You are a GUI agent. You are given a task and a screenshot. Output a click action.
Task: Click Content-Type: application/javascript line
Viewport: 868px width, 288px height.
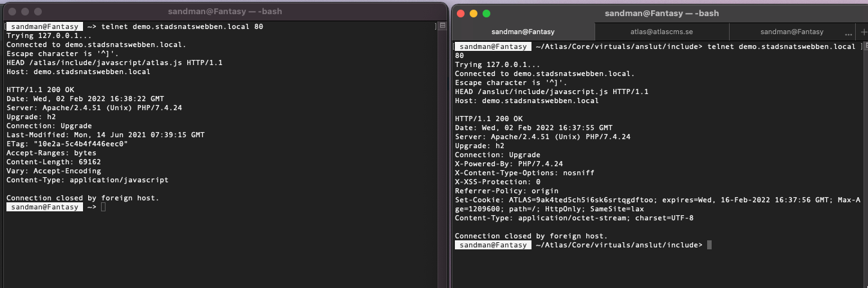(87, 180)
